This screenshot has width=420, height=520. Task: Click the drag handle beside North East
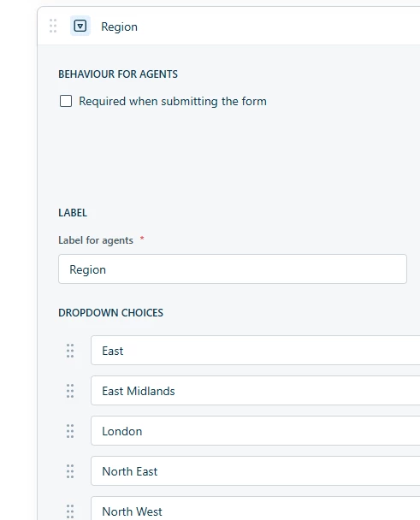click(x=70, y=471)
